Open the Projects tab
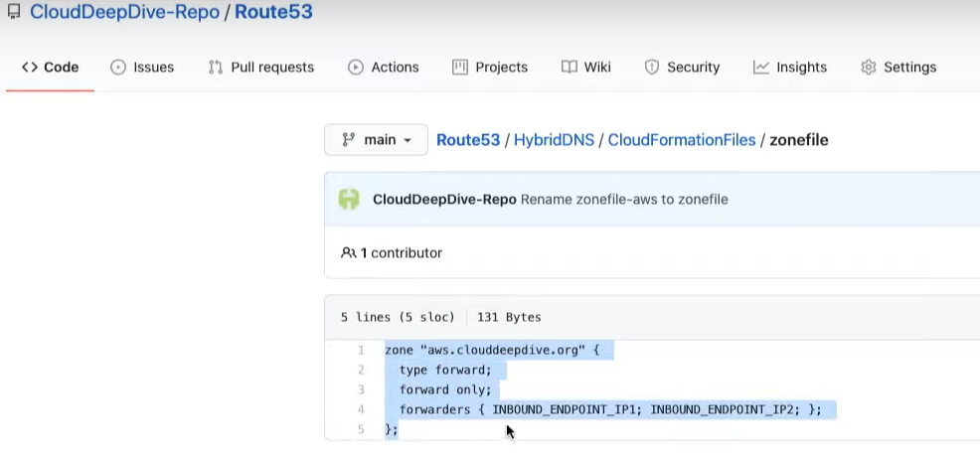980x464 pixels. point(490,68)
